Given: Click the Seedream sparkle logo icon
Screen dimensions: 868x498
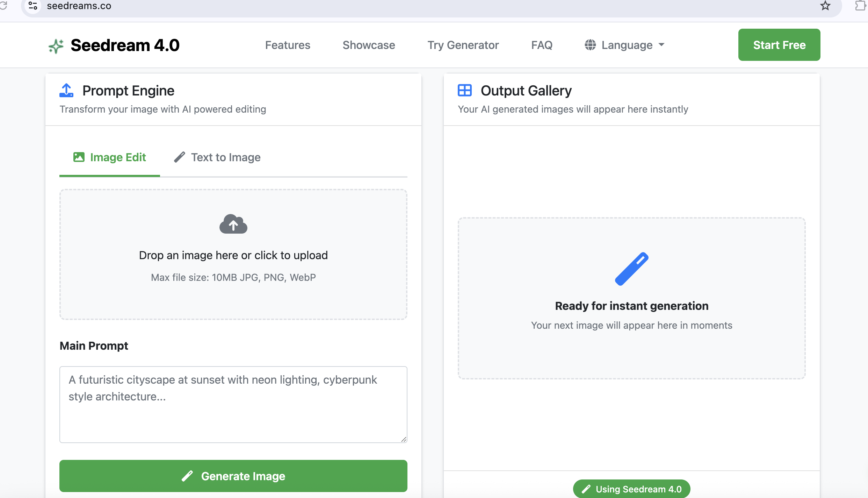Looking at the screenshot, I should point(56,46).
